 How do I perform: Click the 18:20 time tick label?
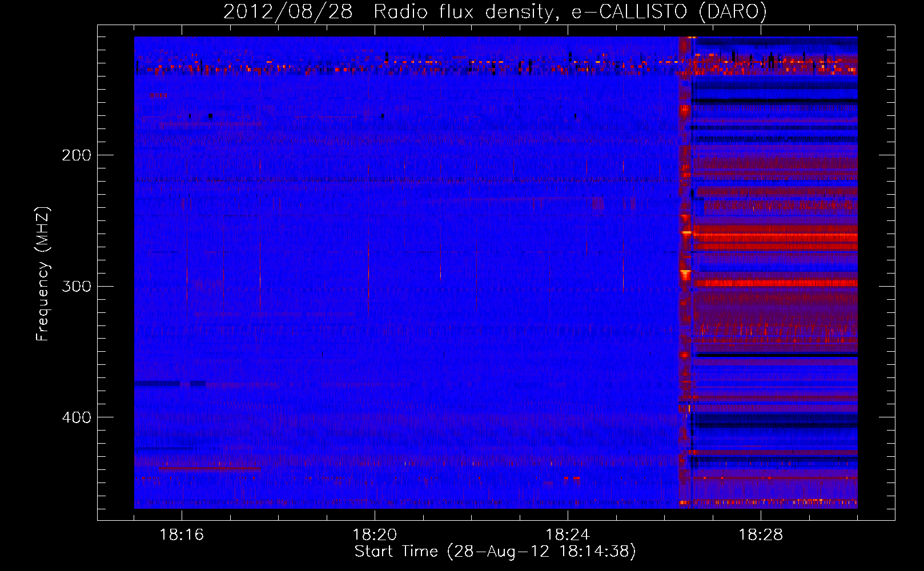click(375, 535)
